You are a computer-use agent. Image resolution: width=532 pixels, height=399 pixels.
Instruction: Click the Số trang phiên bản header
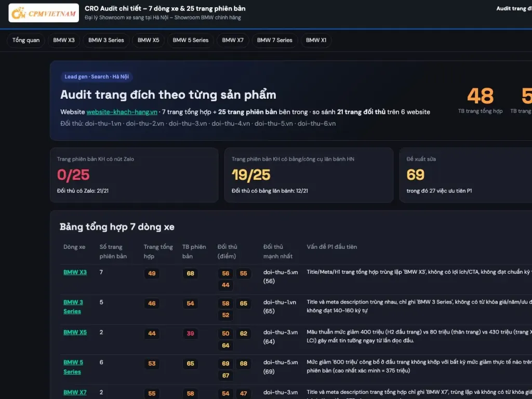[113, 251]
